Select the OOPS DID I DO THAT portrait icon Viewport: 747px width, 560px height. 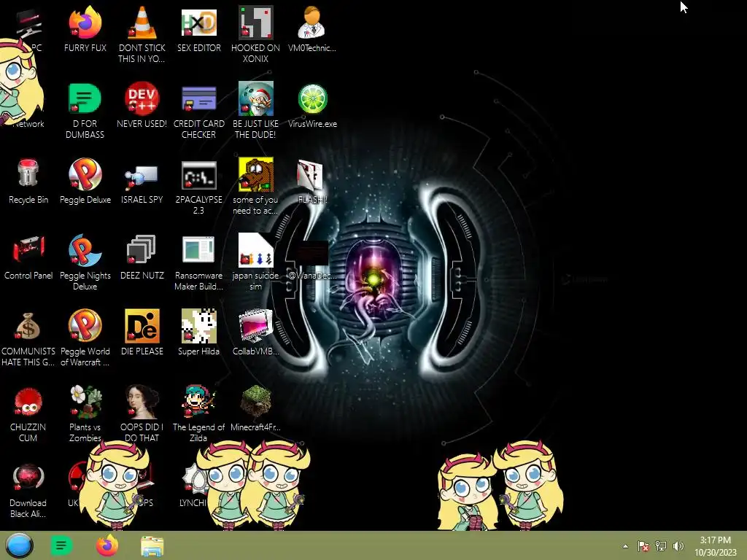pyautogui.click(x=142, y=402)
